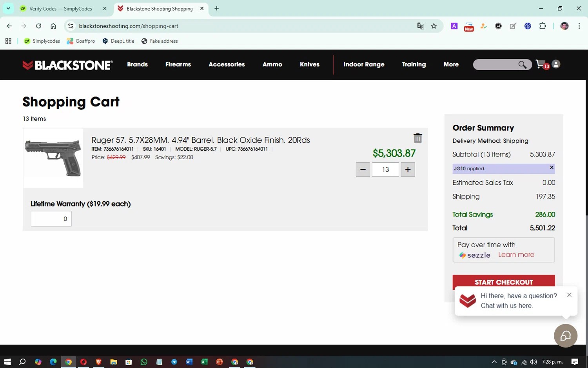Open the live chat bubble button

(565, 336)
